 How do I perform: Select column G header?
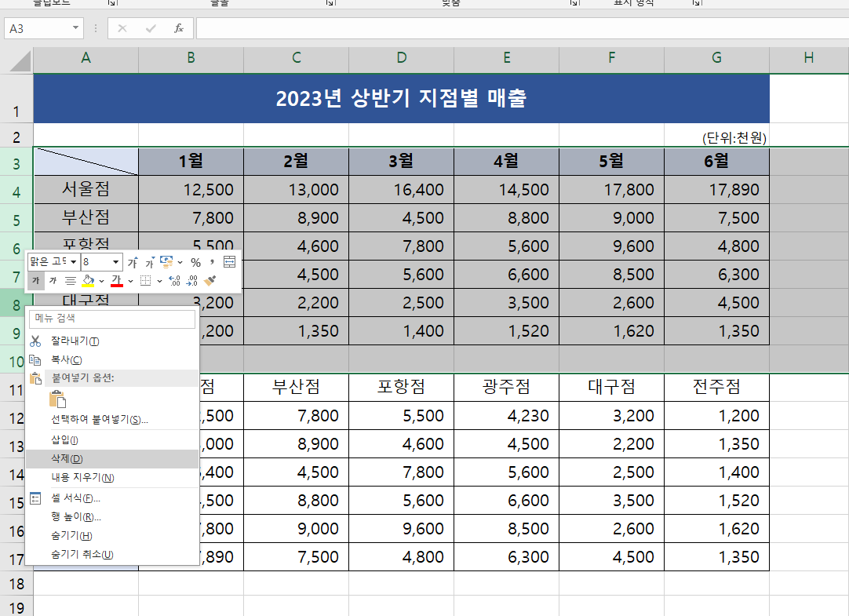click(x=716, y=58)
